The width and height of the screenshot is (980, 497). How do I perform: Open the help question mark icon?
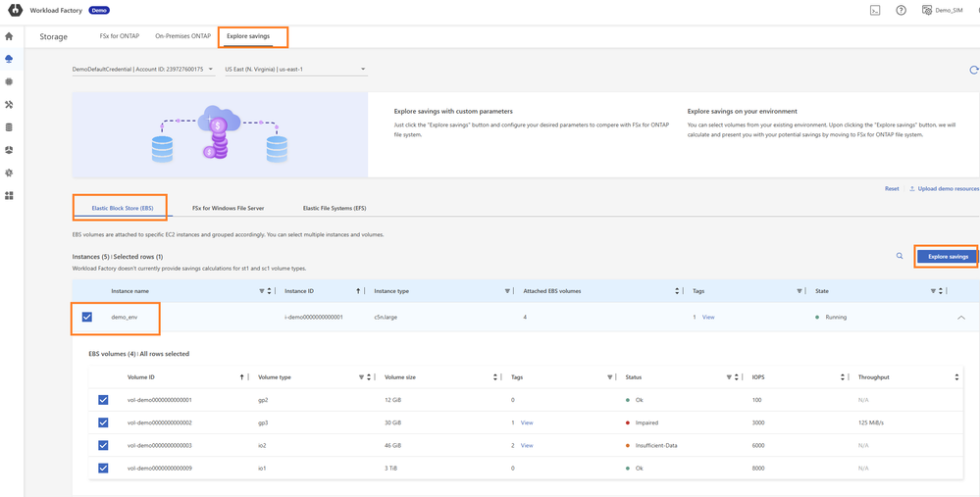tap(901, 11)
